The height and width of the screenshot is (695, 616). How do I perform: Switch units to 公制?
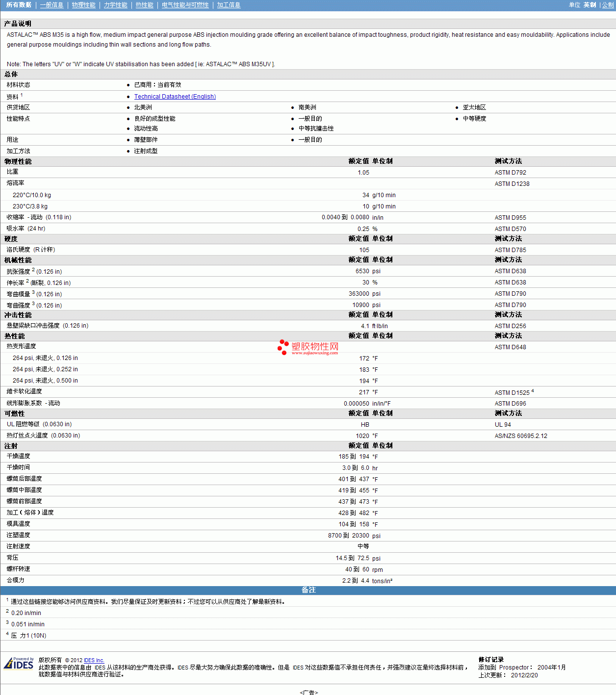tap(608, 5)
